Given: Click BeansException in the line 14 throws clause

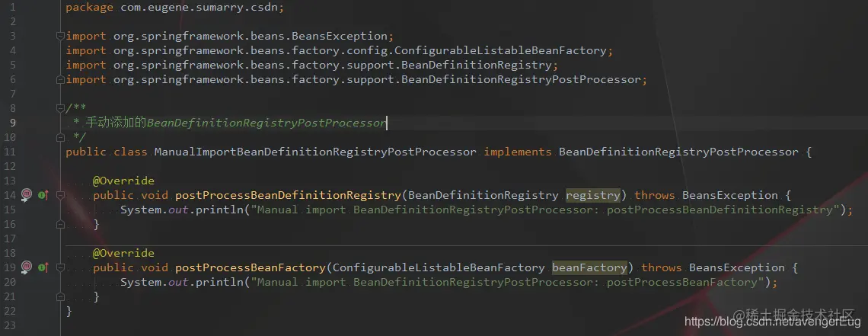Looking at the screenshot, I should [729, 195].
